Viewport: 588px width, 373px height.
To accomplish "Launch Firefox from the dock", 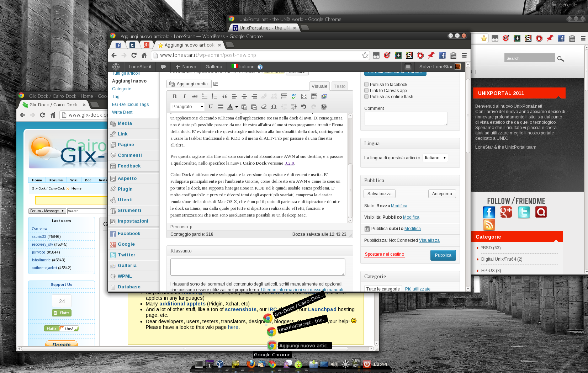I will pos(251,364).
